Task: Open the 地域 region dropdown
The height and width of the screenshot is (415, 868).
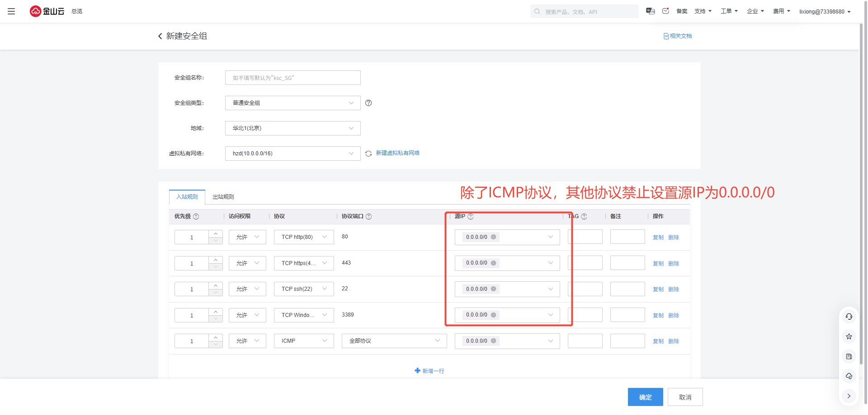Action: point(292,128)
